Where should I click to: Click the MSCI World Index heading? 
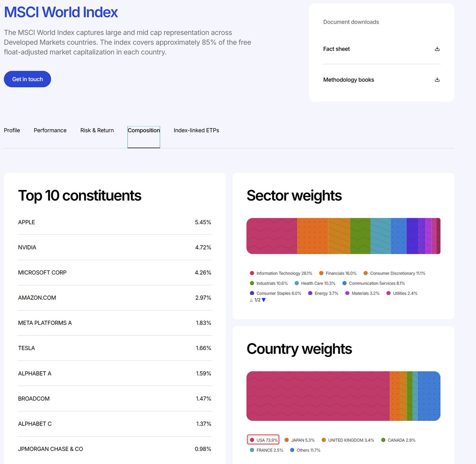pos(61,12)
